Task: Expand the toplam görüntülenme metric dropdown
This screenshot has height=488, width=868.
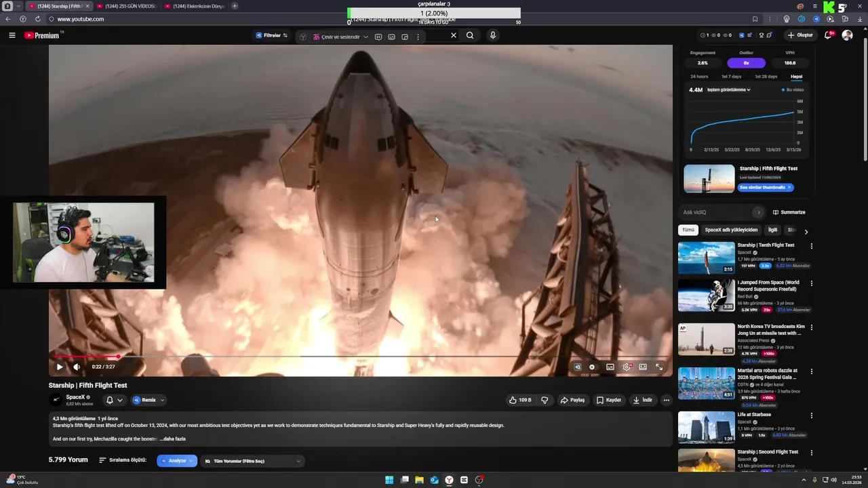Action: pyautogui.click(x=729, y=89)
